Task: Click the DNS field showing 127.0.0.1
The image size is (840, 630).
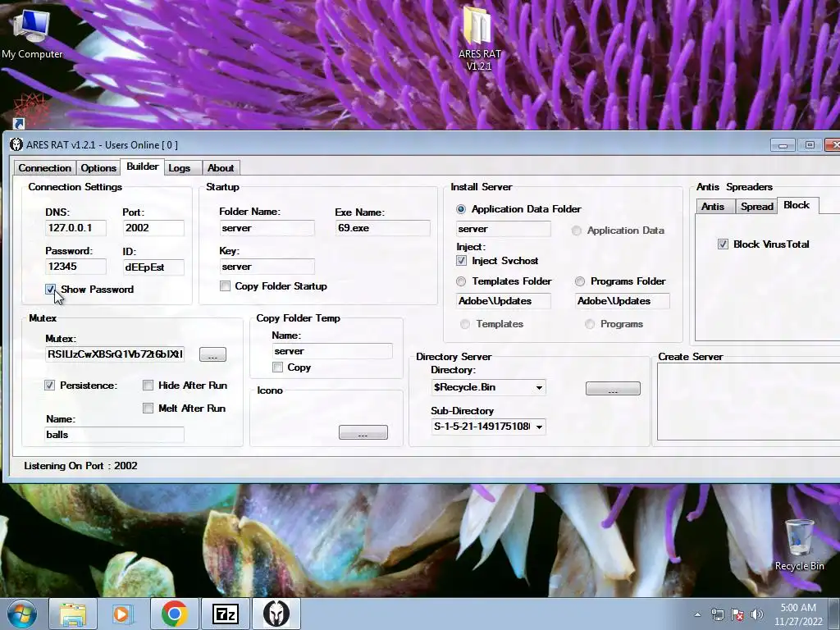Action: (x=75, y=228)
